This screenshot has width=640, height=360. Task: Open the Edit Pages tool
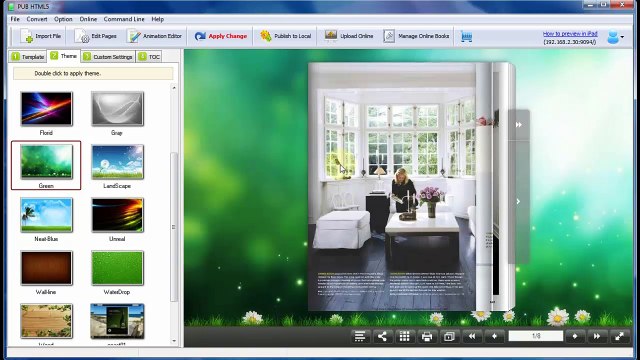point(96,36)
